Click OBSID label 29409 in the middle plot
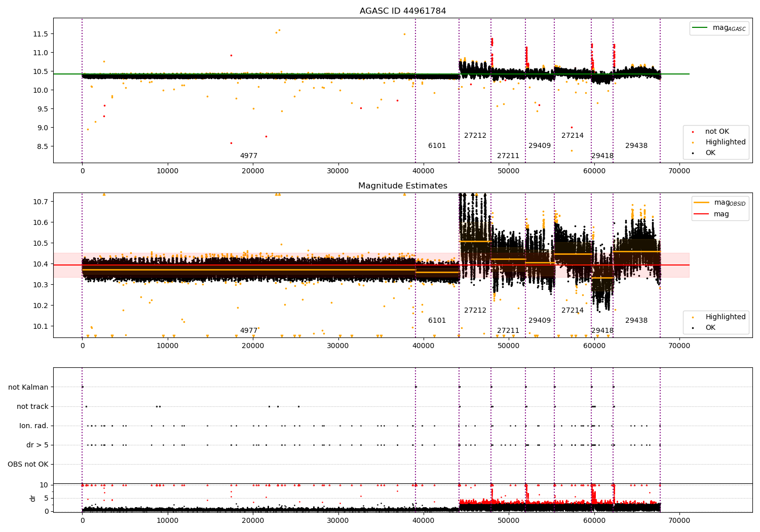760x532 pixels. click(540, 321)
